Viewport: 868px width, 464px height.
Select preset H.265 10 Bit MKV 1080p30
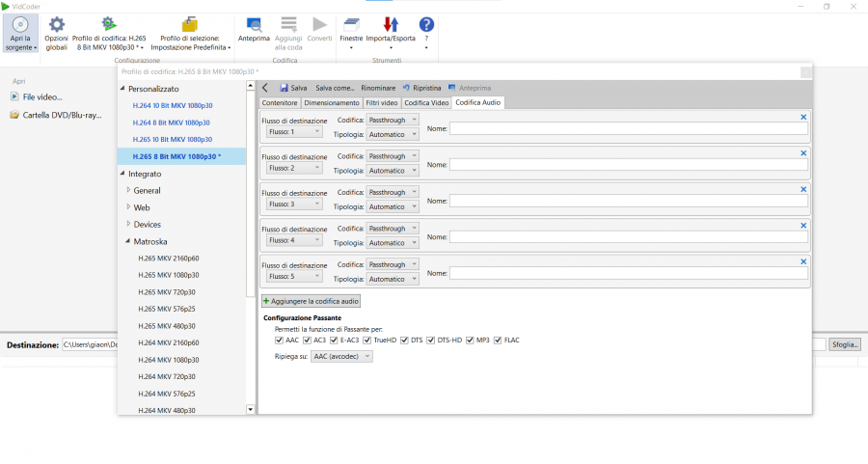click(173, 140)
